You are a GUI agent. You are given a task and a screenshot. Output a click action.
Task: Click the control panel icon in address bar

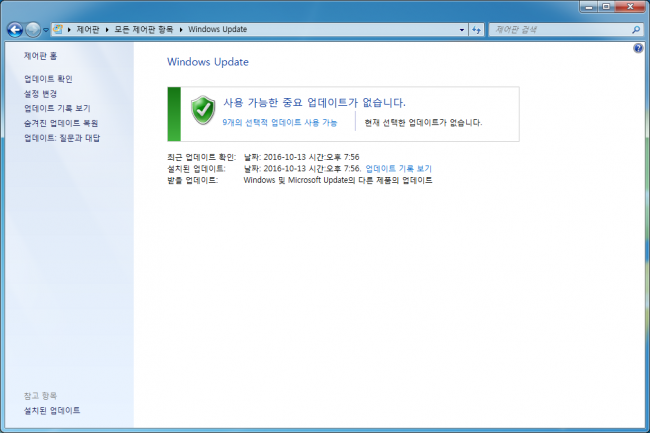coord(58,29)
